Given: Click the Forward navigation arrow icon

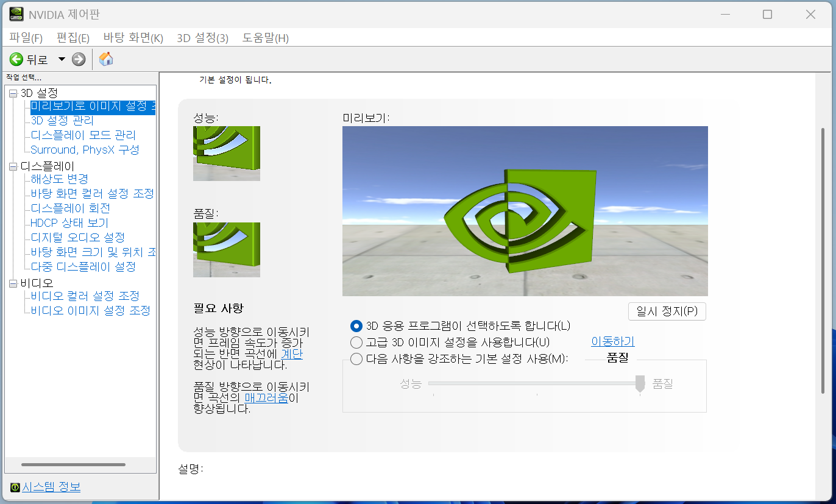Looking at the screenshot, I should (78, 59).
